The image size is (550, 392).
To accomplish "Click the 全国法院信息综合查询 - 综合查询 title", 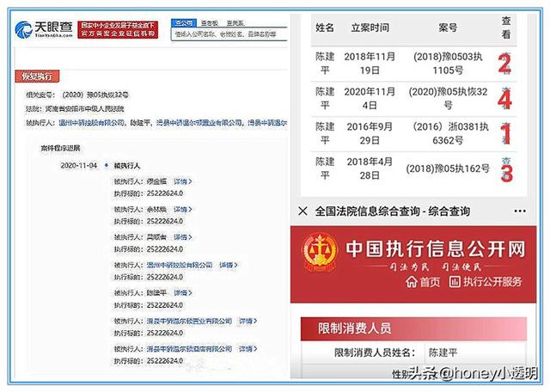I will (x=392, y=211).
